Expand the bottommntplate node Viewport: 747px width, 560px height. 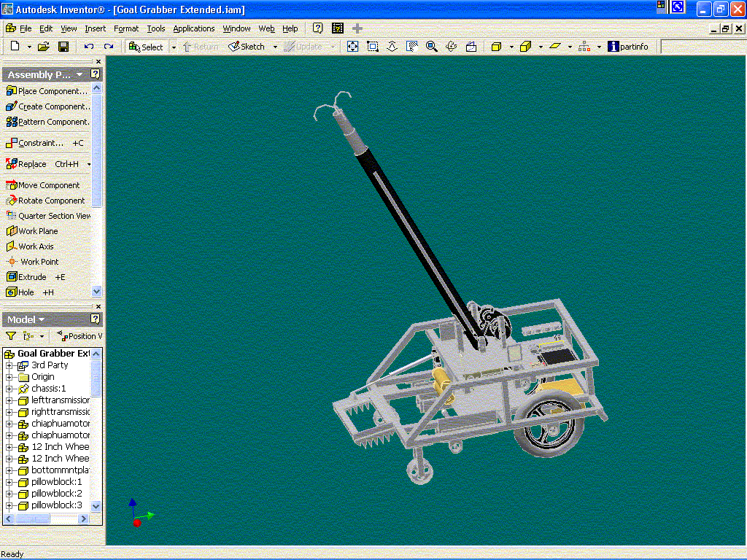pyautogui.click(x=9, y=470)
